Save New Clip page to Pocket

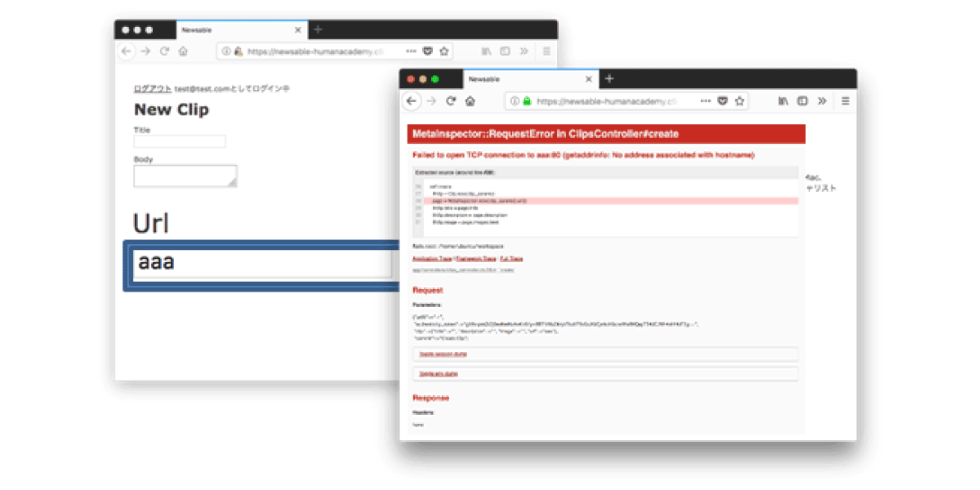click(x=427, y=51)
